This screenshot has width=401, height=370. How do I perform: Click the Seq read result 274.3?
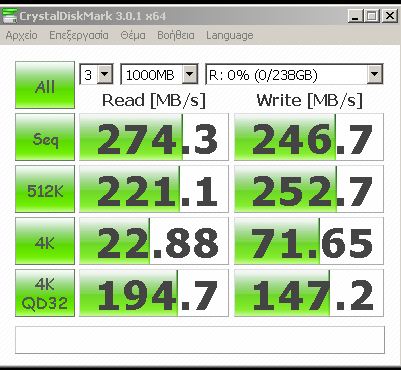tap(154, 137)
